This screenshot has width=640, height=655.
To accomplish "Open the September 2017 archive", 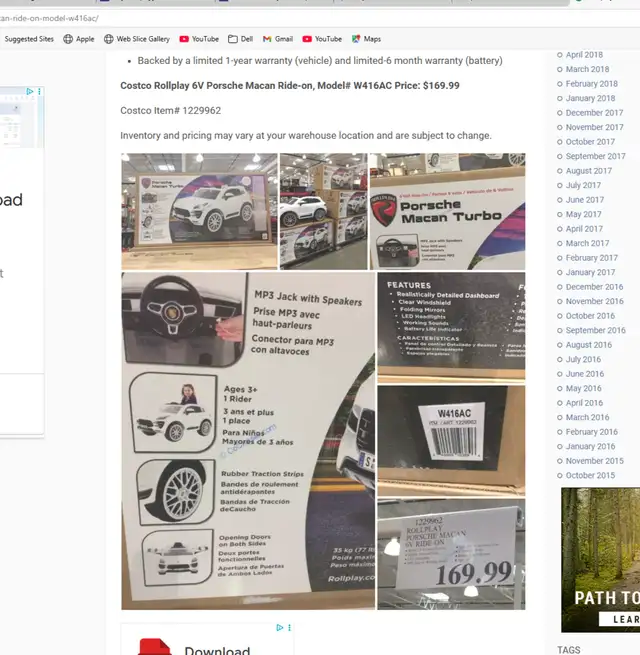I will pos(595,156).
